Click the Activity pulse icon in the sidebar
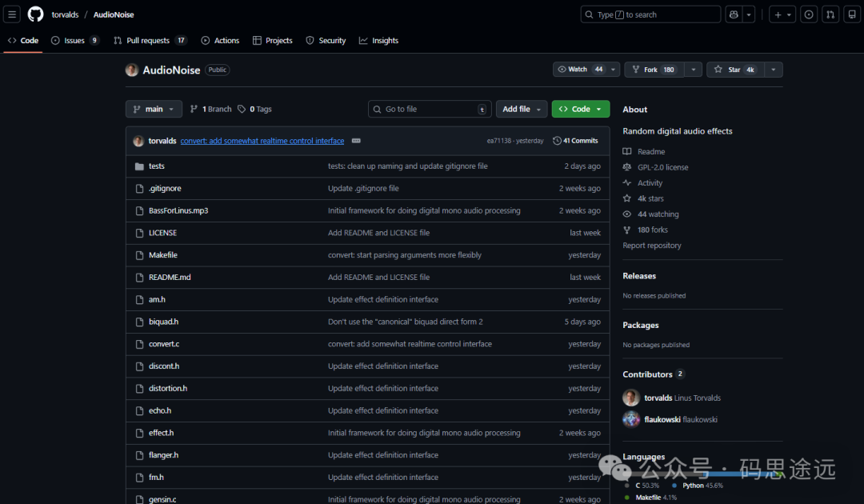Image resolution: width=864 pixels, height=504 pixels. [627, 182]
